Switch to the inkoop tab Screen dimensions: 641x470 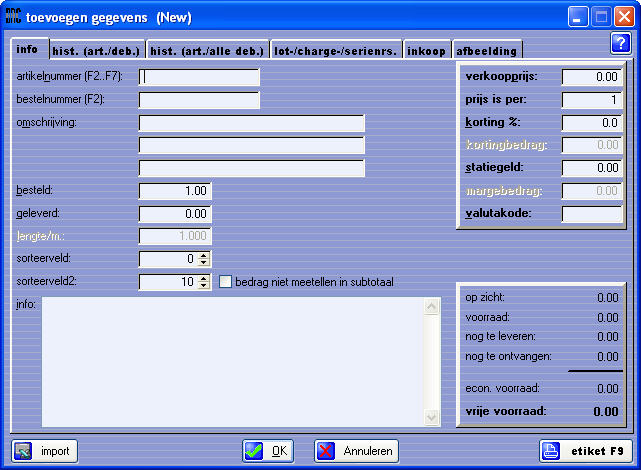[428, 50]
